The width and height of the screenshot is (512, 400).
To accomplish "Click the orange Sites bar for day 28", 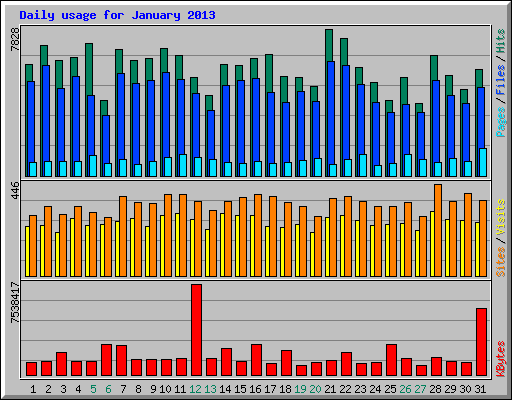I will [x=438, y=230].
